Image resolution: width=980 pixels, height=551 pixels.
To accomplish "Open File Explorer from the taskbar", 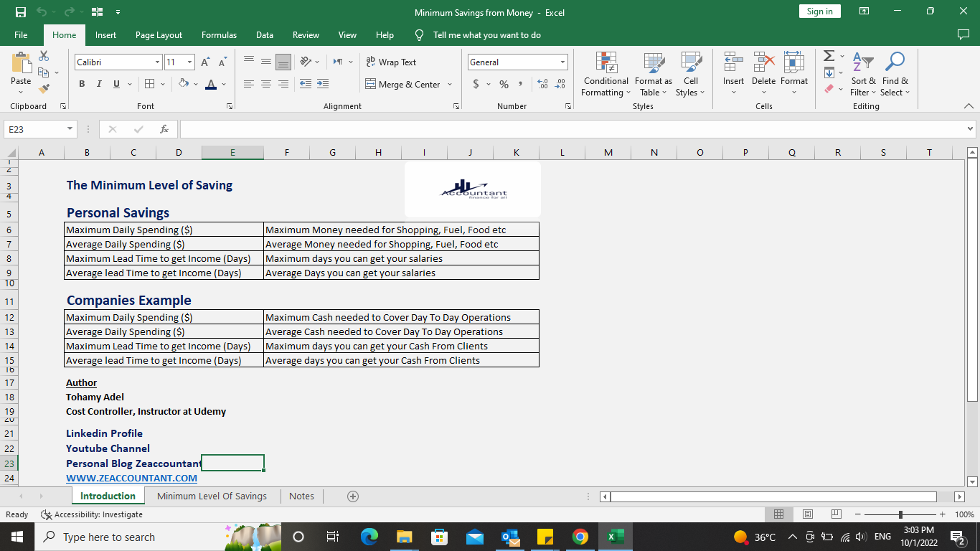I will 405,537.
